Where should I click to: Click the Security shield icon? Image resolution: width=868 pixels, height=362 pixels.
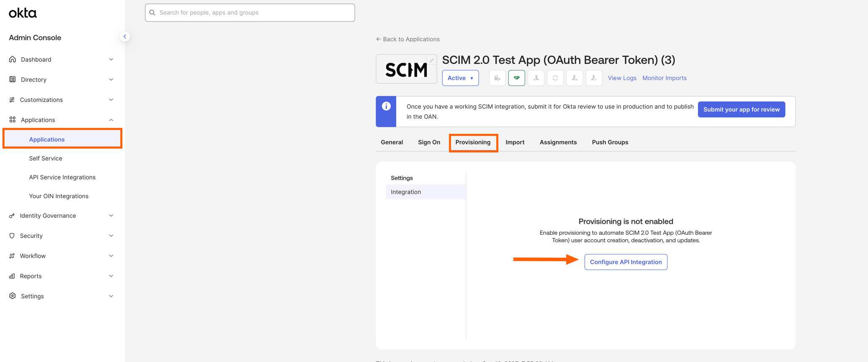pos(12,236)
